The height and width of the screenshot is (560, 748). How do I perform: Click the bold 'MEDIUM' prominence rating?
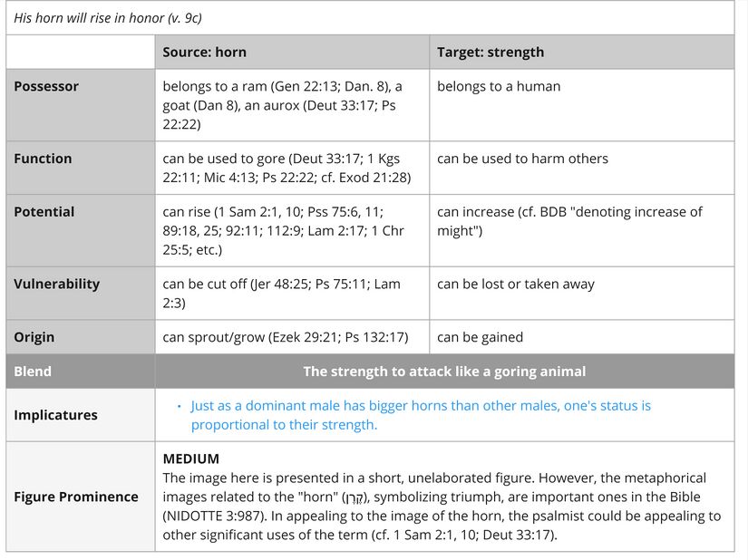(x=190, y=459)
